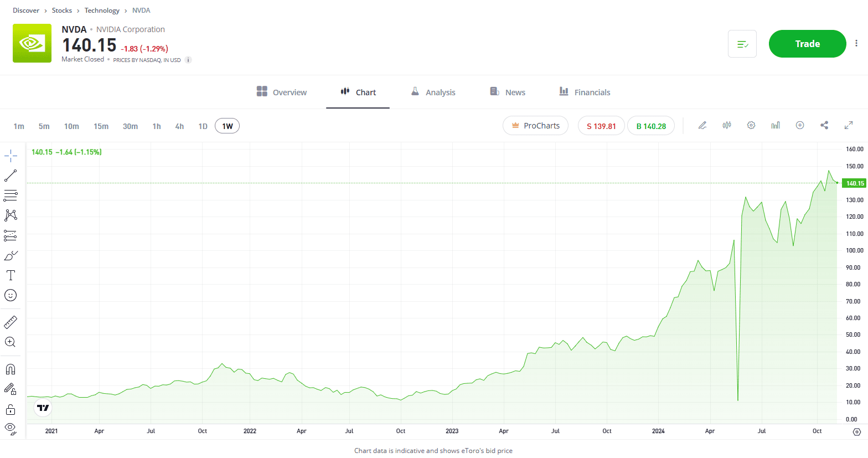The height and width of the screenshot is (458, 868).
Task: Open the forecasting and measurement tools
Action: (11, 235)
